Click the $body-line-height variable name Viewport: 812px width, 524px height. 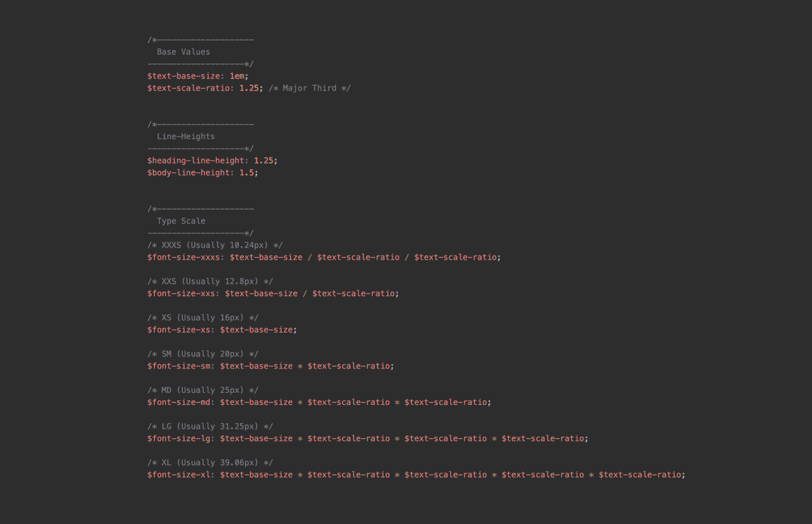coord(189,172)
